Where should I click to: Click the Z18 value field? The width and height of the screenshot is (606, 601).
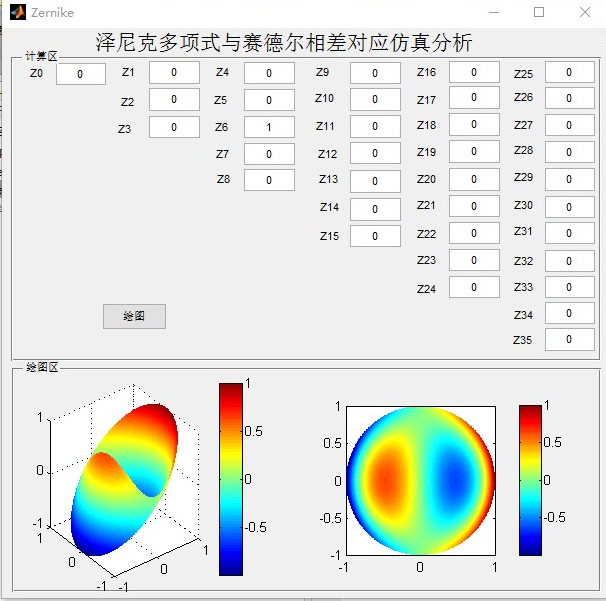pyautogui.click(x=474, y=124)
